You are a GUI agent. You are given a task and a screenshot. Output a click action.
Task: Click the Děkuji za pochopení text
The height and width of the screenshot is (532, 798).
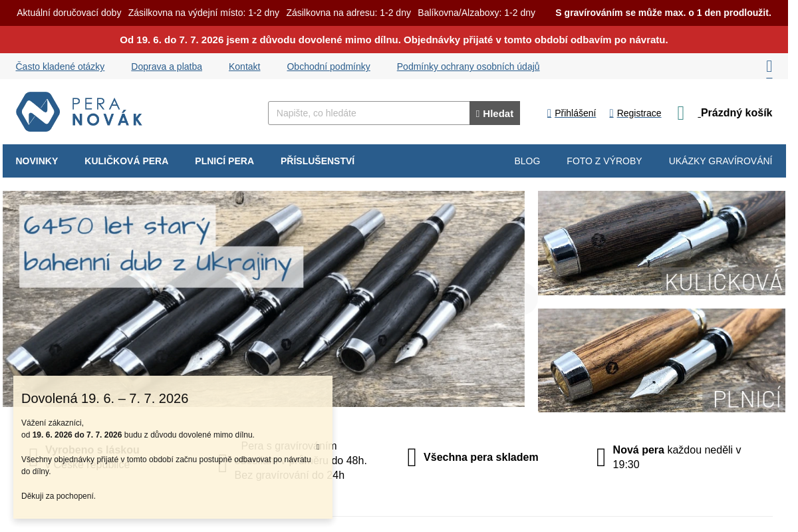click(59, 496)
